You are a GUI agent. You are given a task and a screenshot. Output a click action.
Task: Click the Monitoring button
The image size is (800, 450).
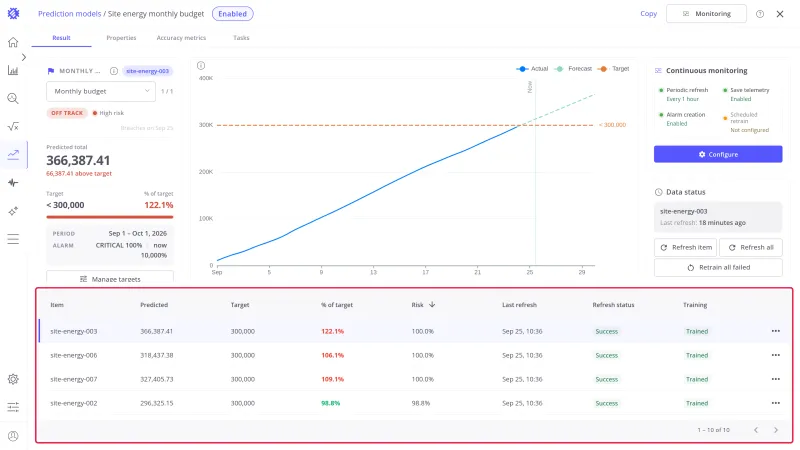[706, 14]
